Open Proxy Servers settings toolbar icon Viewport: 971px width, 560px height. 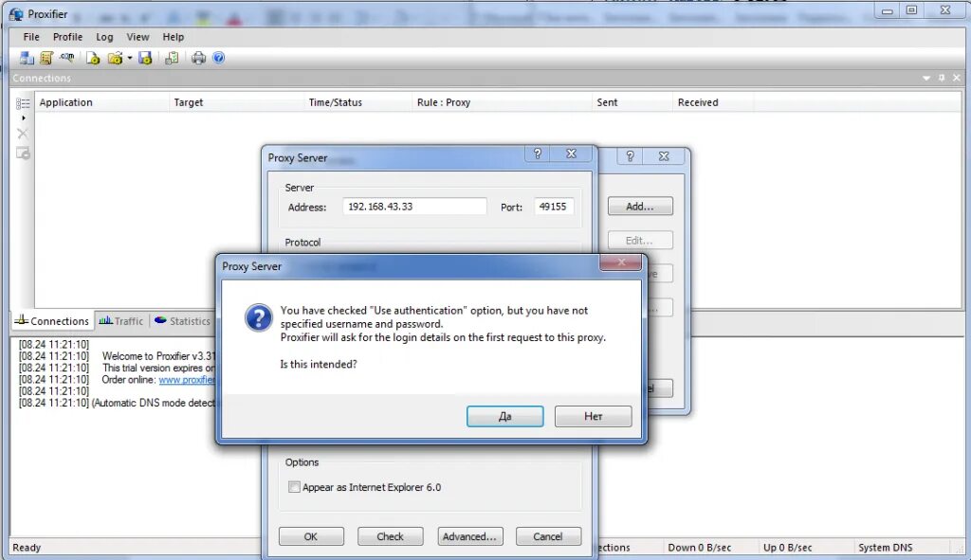tap(26, 58)
